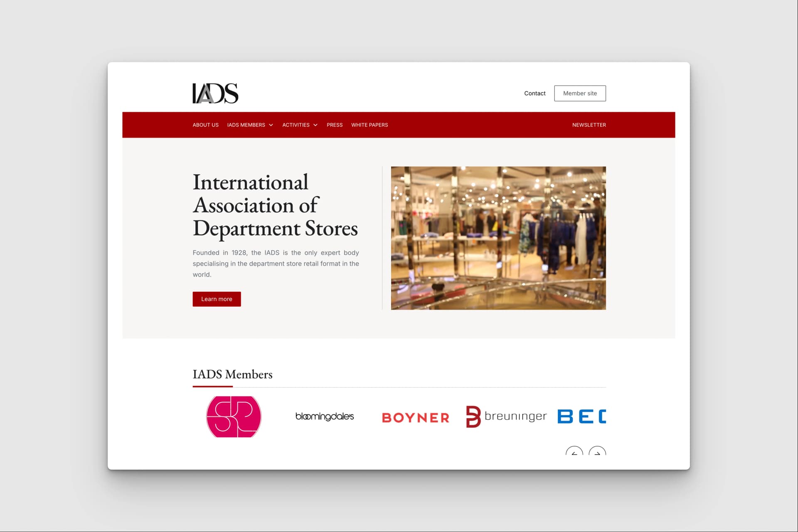Click the IADS logo in the header
Viewport: 798px width, 532px height.
214,93
